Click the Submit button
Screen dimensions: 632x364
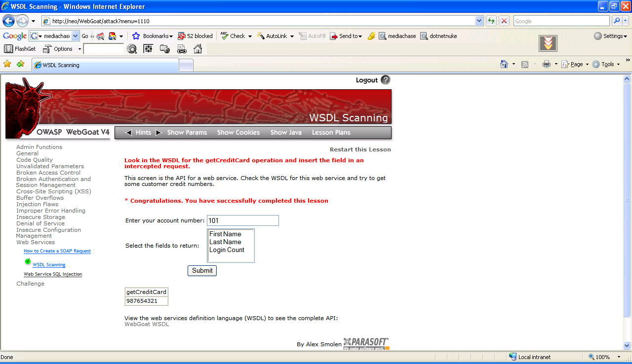[x=202, y=271]
